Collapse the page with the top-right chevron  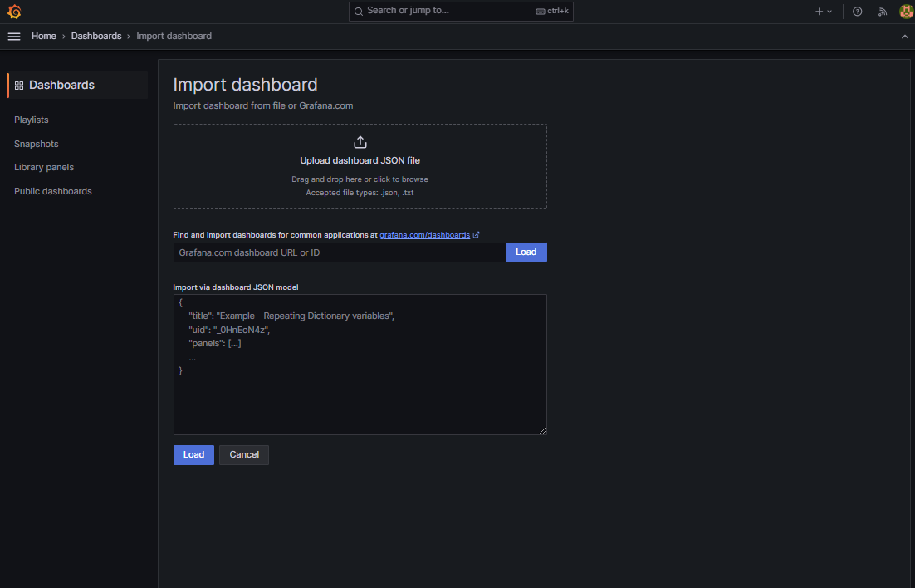[904, 36]
